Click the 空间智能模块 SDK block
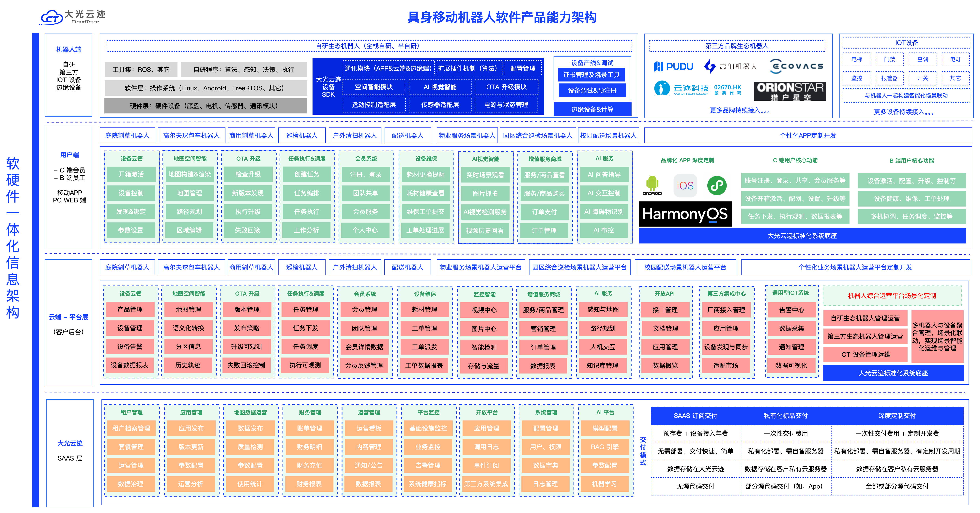Viewport: 980px width, 513px height. click(374, 87)
